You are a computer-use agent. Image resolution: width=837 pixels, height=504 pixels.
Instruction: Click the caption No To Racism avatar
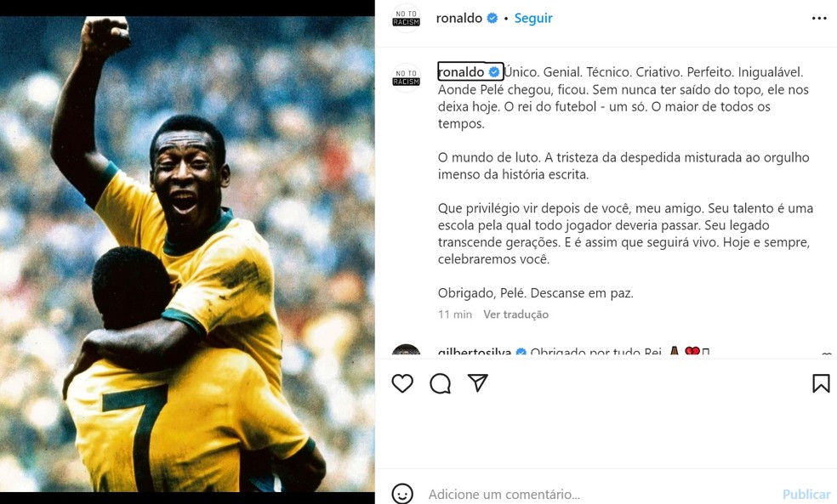pyautogui.click(x=407, y=77)
